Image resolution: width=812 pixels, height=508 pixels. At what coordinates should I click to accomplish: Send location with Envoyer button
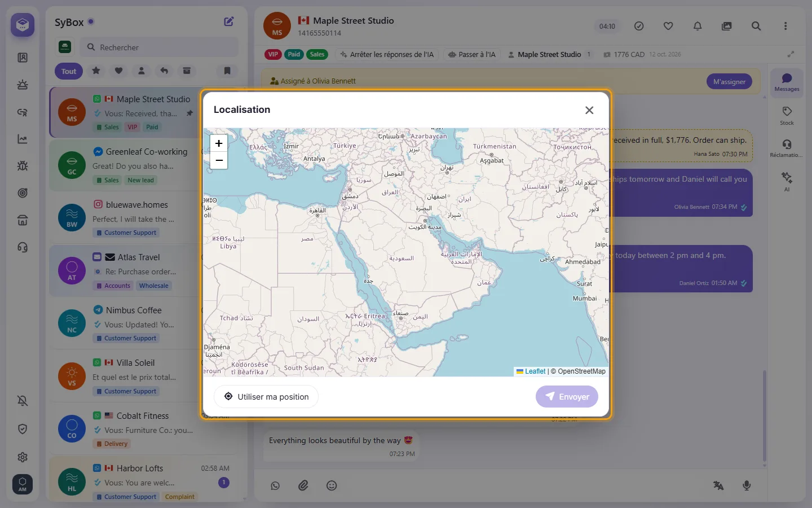coord(567,397)
